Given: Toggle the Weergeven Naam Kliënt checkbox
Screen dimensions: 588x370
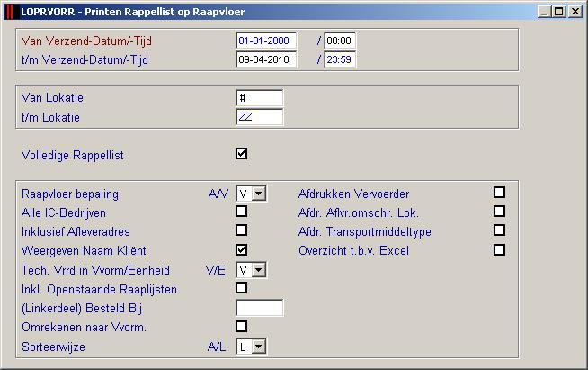Looking at the screenshot, I should point(242,249).
